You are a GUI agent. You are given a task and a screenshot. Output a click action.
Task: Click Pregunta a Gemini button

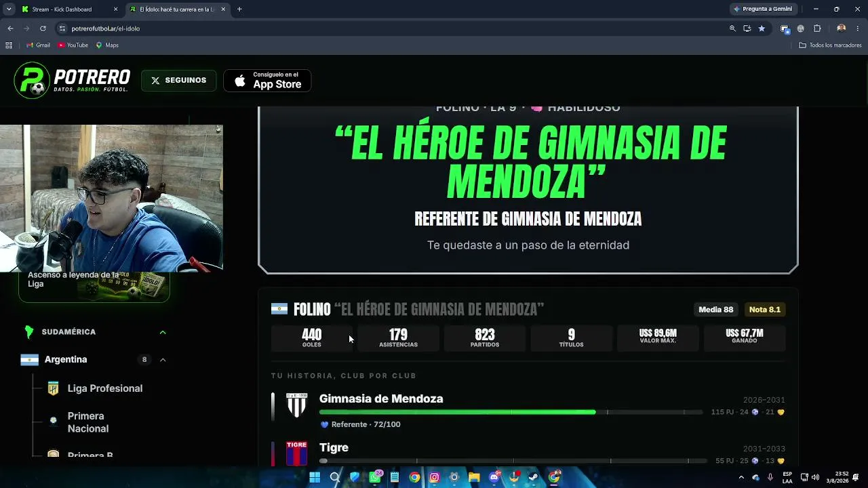point(762,9)
